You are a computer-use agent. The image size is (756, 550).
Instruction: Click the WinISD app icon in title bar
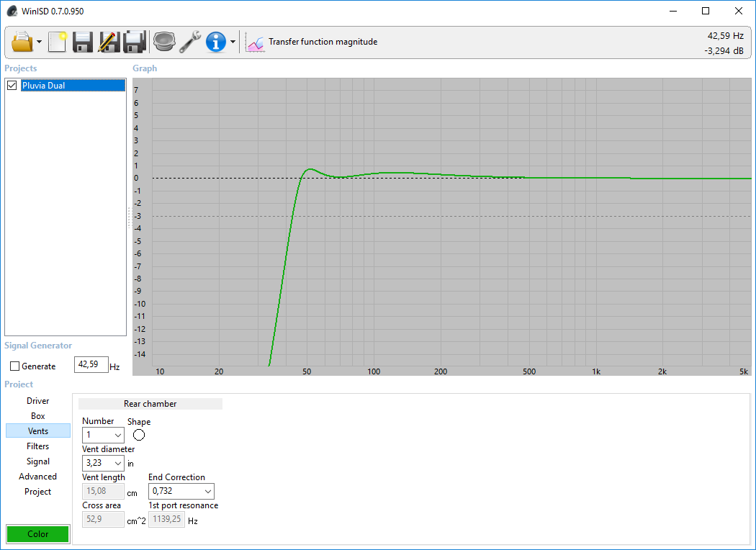12,11
